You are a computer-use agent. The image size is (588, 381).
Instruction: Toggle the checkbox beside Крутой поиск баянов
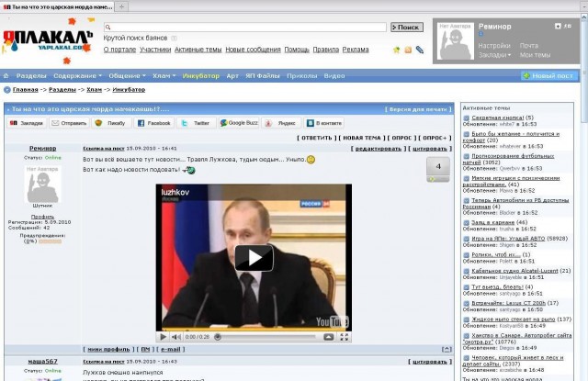[x=174, y=39]
